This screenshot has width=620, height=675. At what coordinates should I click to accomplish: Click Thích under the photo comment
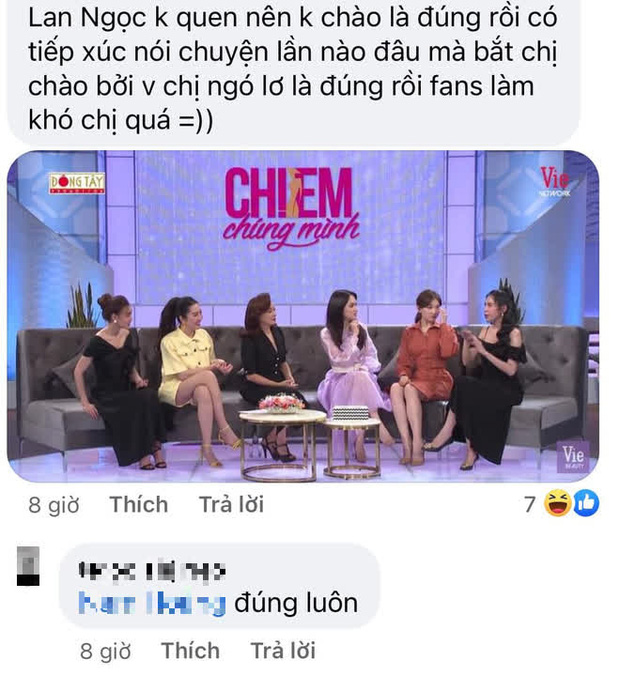[x=139, y=505]
